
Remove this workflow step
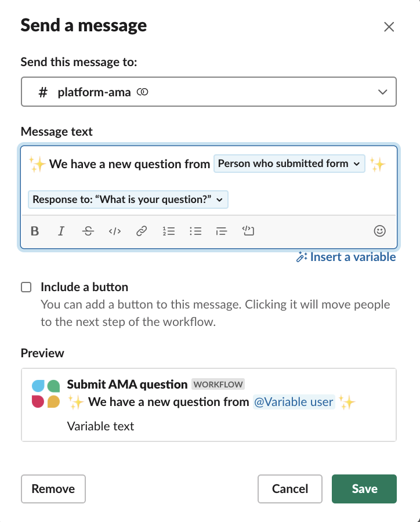pyautogui.click(x=53, y=489)
